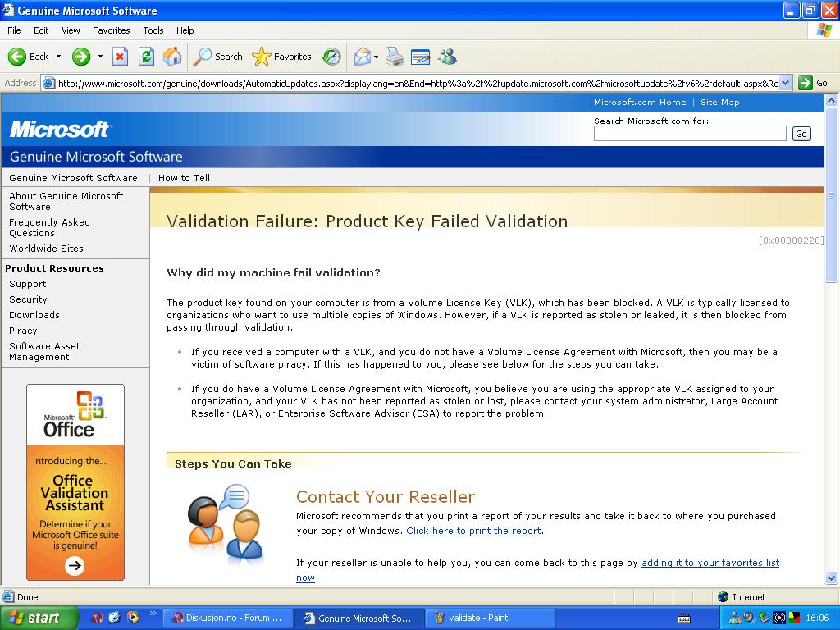Click the green Go button beside address bar
840x630 pixels.
(813, 83)
